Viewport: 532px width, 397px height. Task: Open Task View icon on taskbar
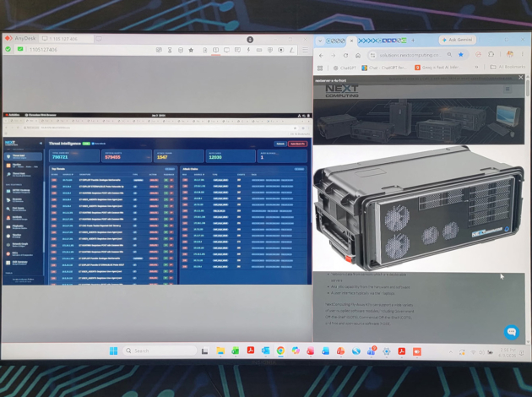tap(204, 351)
